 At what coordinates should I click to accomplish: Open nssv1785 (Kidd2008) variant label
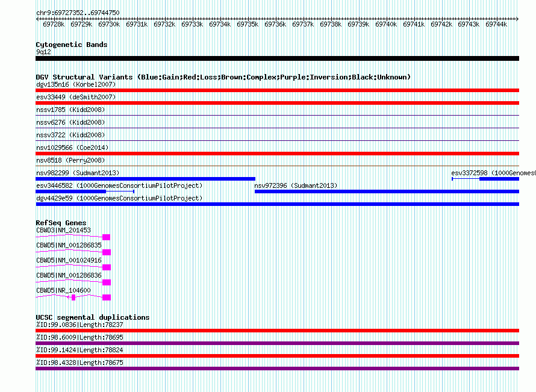[x=70, y=110]
